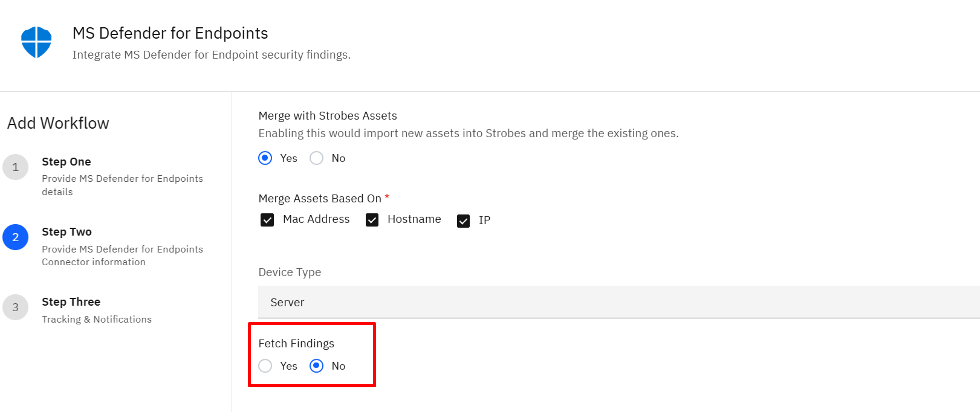980x412 pixels.
Task: Click the step 1 number circle
Action: click(x=16, y=167)
